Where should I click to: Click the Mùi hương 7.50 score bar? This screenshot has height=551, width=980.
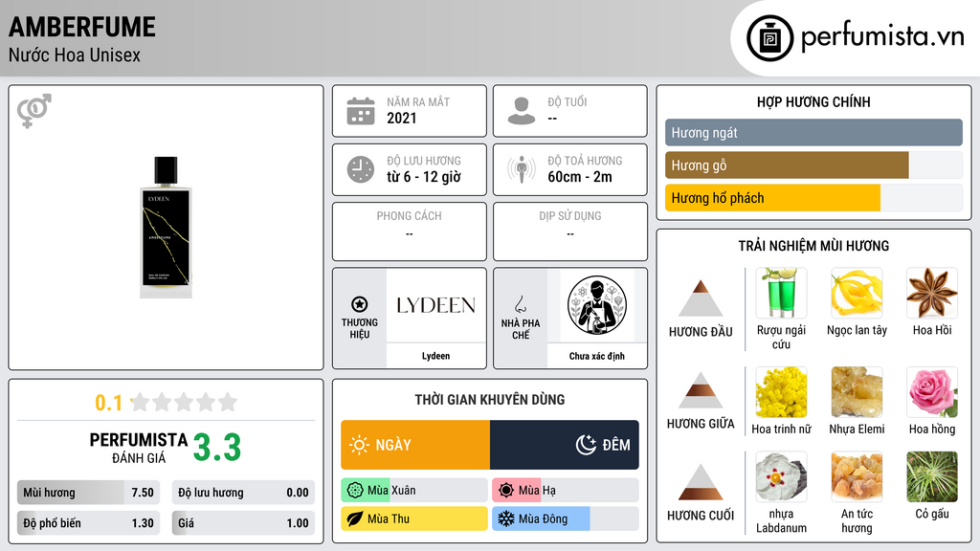pos(88,493)
